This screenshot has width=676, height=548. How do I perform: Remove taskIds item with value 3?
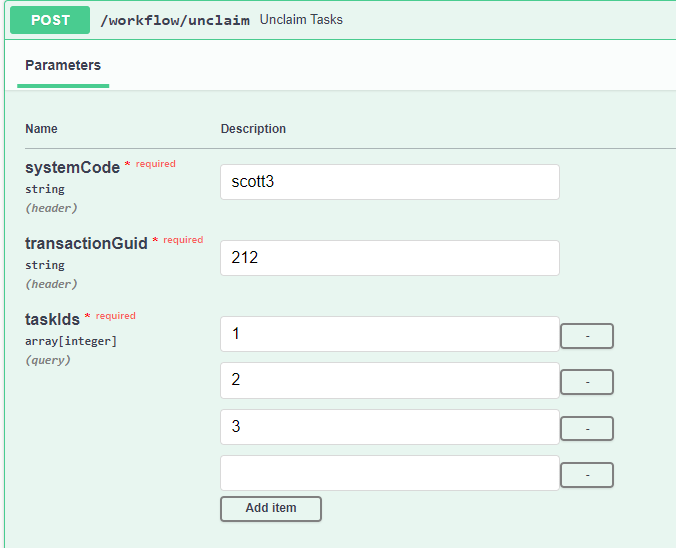point(587,429)
